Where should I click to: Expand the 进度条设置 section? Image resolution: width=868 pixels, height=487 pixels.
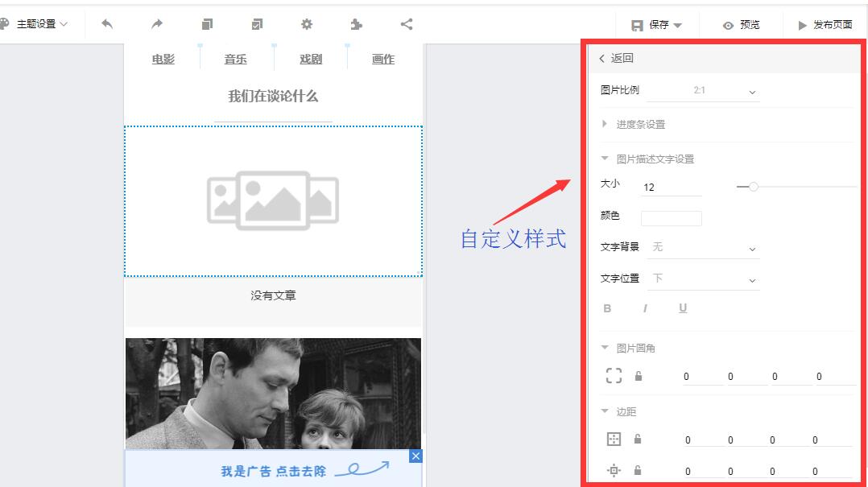[x=640, y=125]
